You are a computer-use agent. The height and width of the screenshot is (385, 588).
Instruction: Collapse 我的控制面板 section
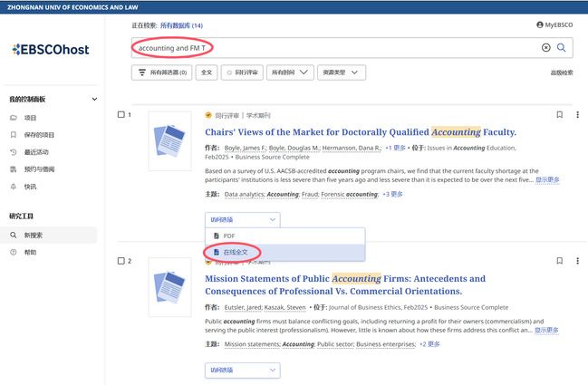click(x=94, y=99)
